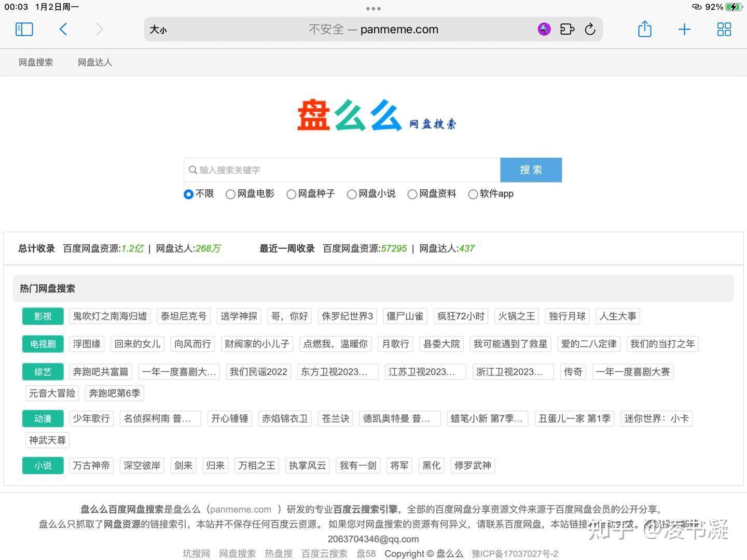
Task: Tap the address bar panmeme.com
Action: click(x=374, y=30)
